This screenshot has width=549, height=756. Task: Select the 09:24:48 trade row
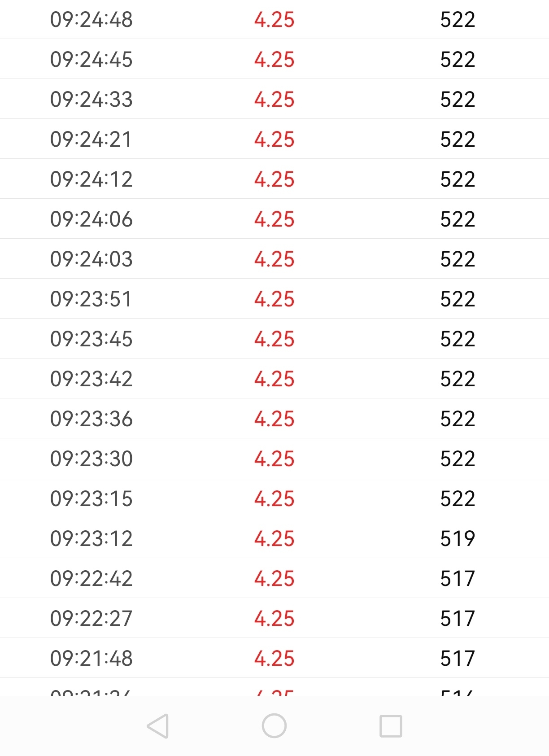274,19
